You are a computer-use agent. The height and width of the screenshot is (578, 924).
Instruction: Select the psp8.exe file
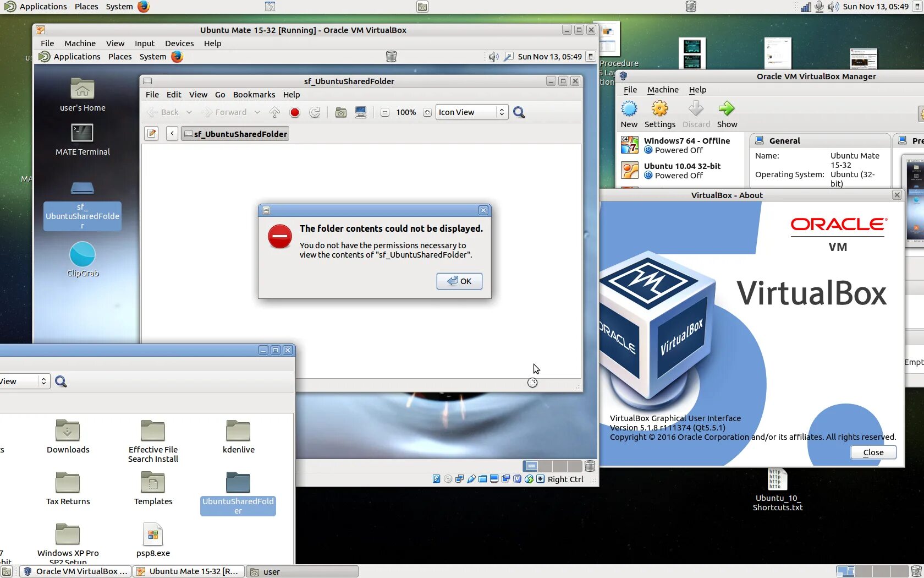click(x=153, y=539)
